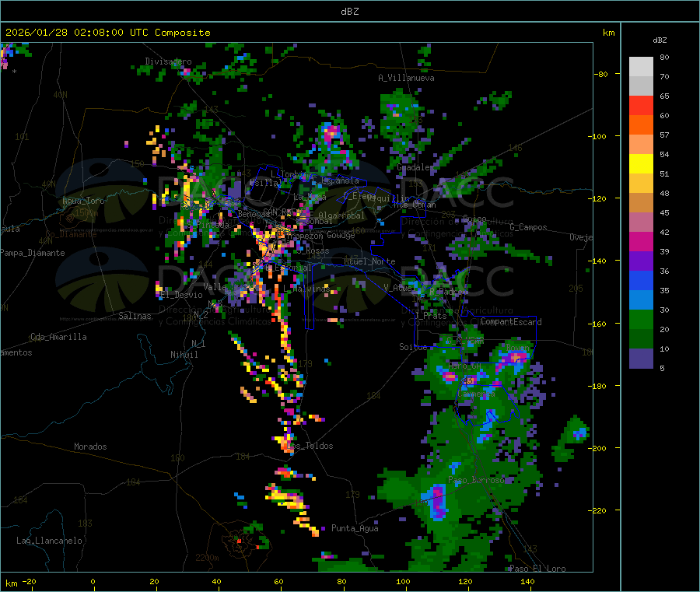This screenshot has width=700, height=592.
Task: Select the 'Morados' map label
Action: pos(90,447)
